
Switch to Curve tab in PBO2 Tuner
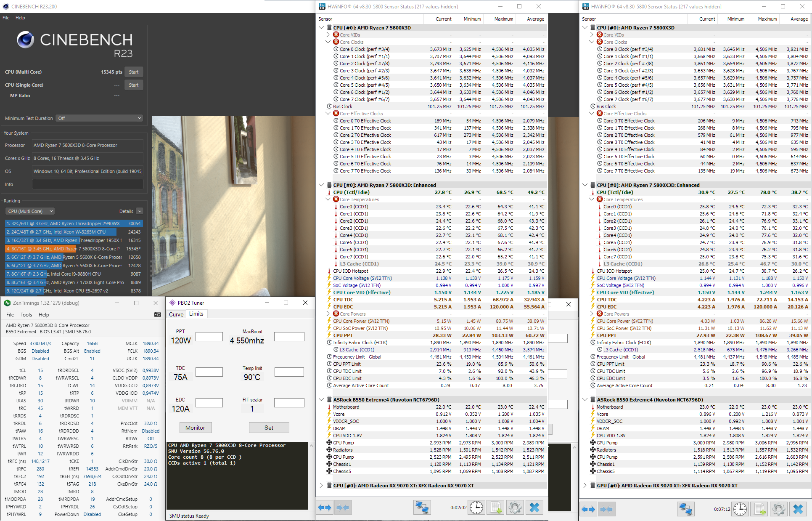coord(176,314)
